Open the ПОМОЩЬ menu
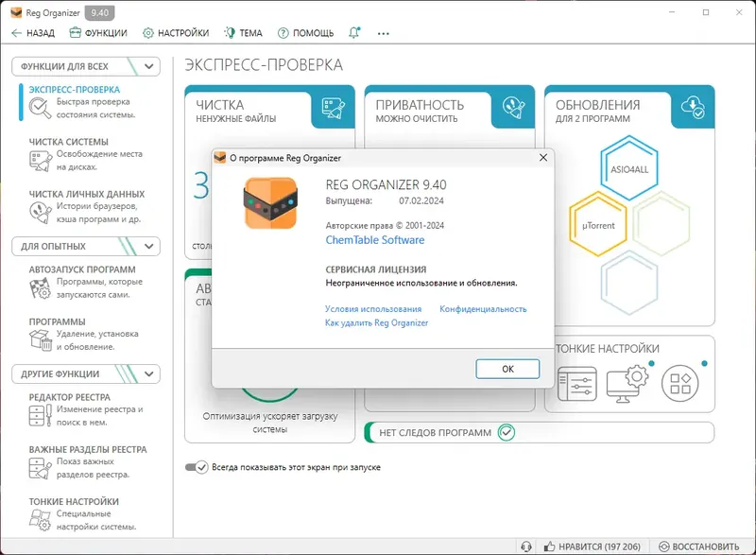Viewport: 756px width, 555px height. pos(305,33)
